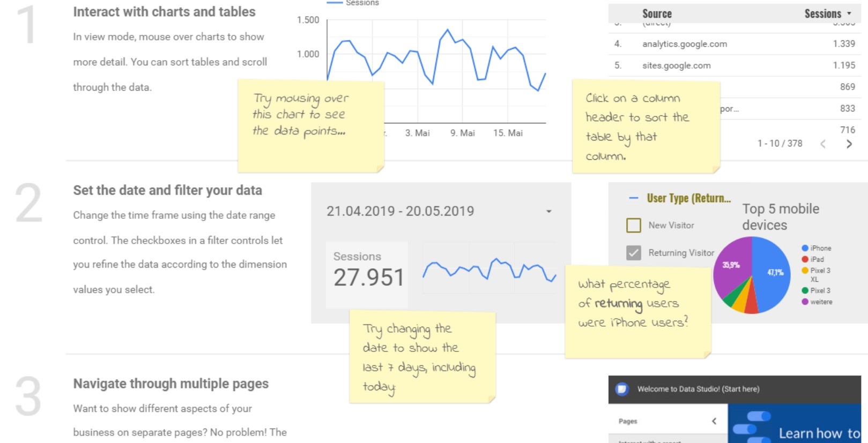Click the analytics.google.com table row
The height and width of the screenshot is (443, 868).
[735, 44]
